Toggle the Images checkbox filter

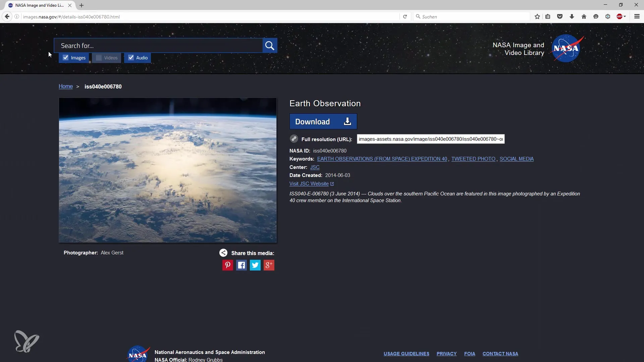click(x=65, y=57)
